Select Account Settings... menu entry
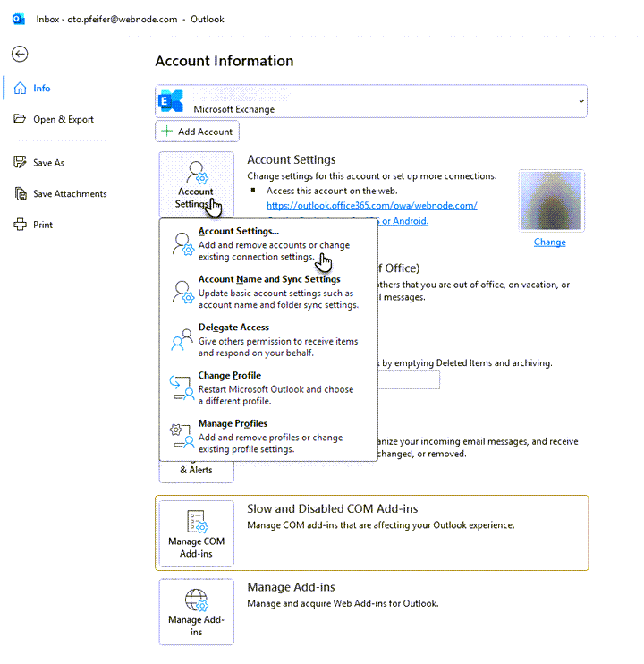Screen dimensions: 644x664 click(x=238, y=232)
